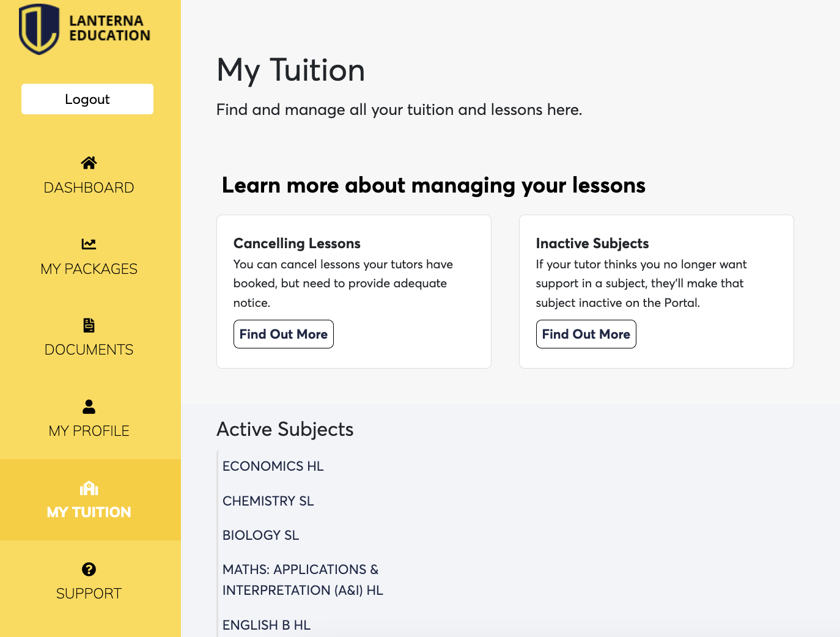Log out using the Logout button

87,99
